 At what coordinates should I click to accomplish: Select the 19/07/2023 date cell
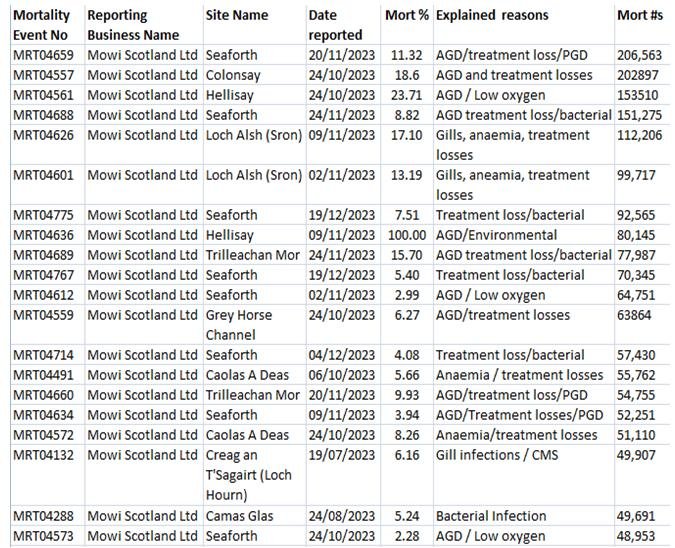click(342, 455)
